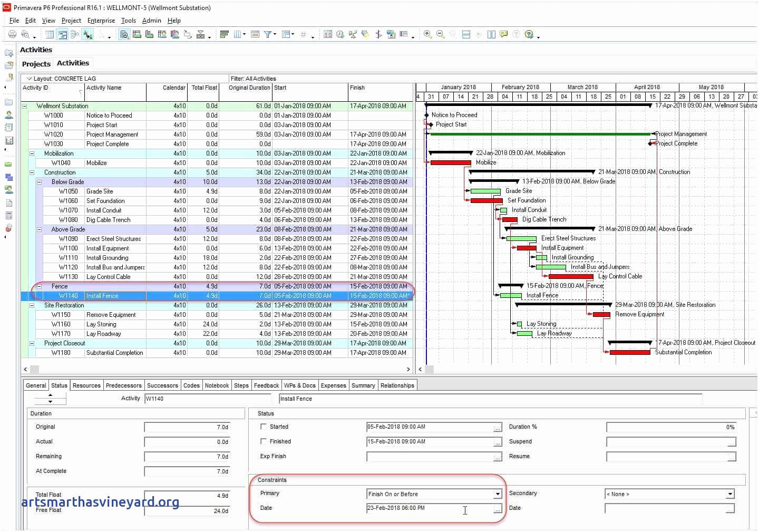759x532 pixels.
Task: Click the Total Float column header
Action: [x=204, y=88]
